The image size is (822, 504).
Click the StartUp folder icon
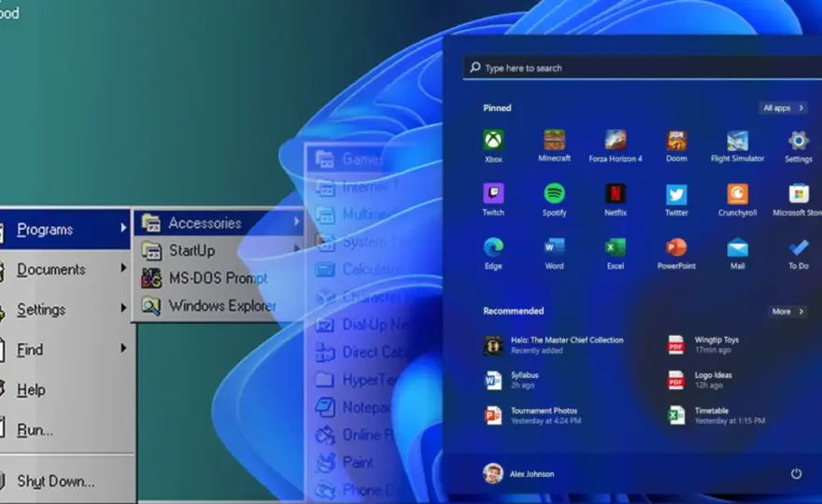point(151,250)
